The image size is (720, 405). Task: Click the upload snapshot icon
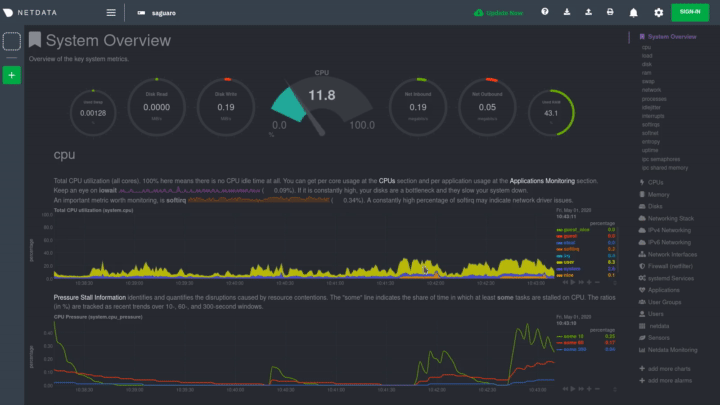[x=588, y=12]
